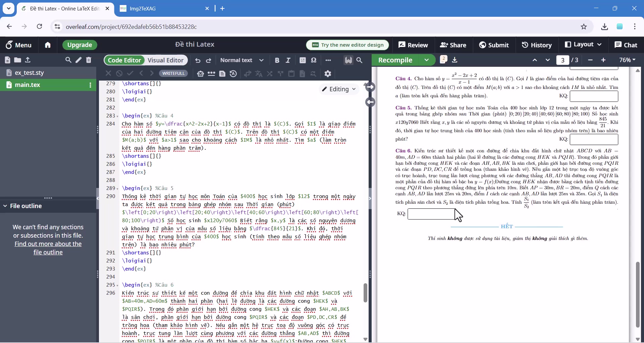
Task: Create a new folder icon
Action: click(x=17, y=60)
